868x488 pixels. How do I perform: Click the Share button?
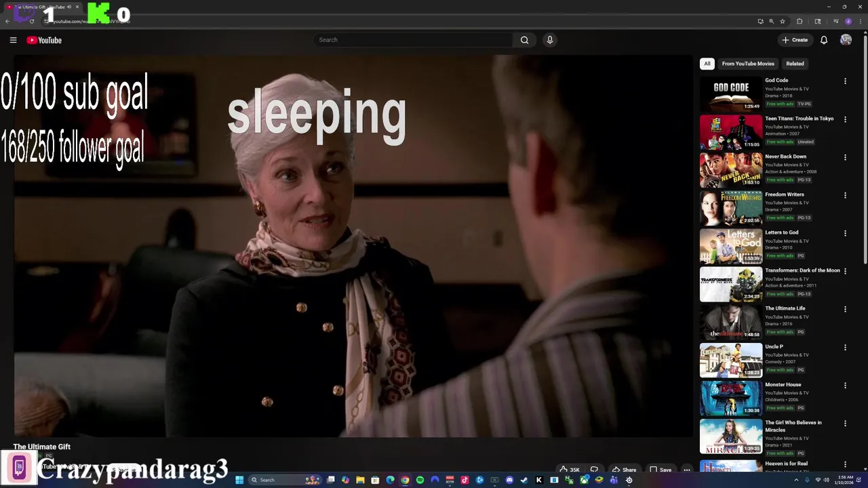click(624, 470)
